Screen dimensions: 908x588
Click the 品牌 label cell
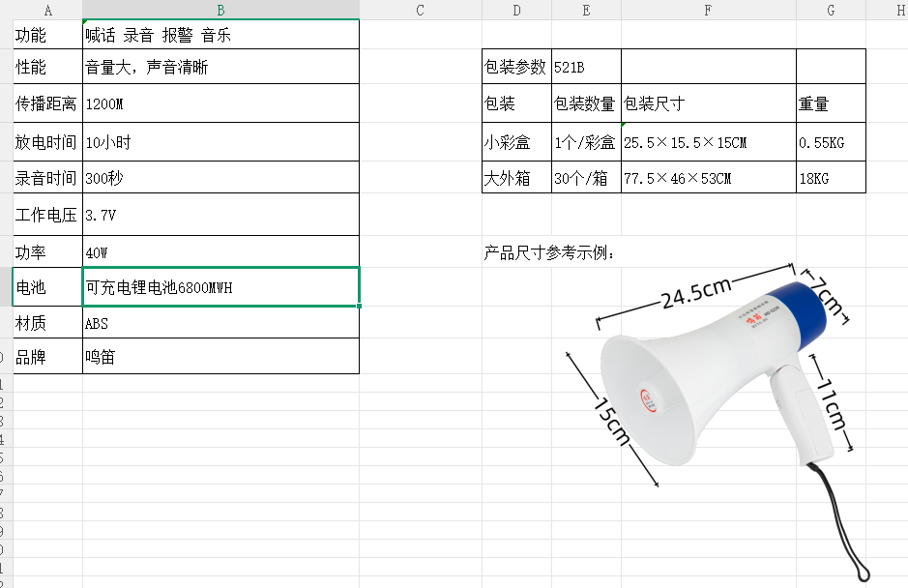(x=47, y=356)
